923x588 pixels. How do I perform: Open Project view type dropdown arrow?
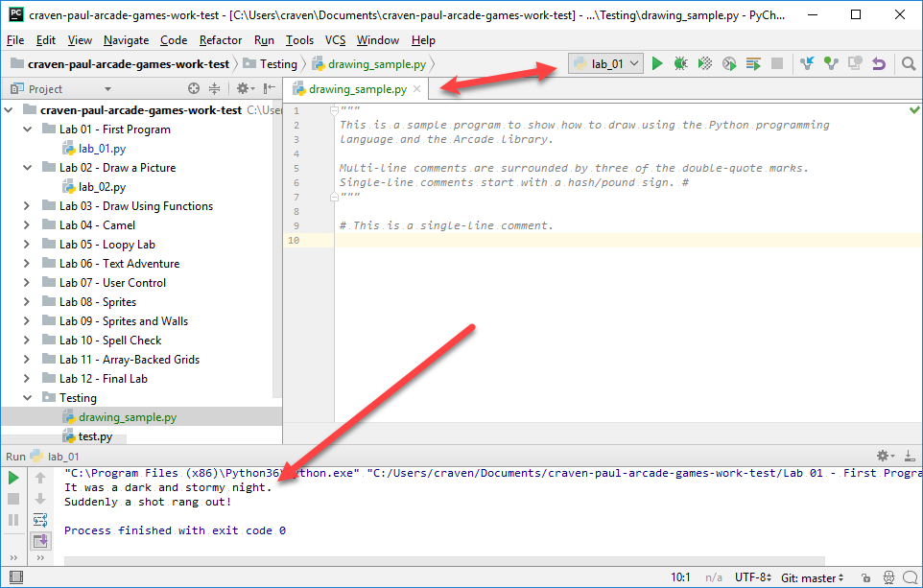[107, 89]
